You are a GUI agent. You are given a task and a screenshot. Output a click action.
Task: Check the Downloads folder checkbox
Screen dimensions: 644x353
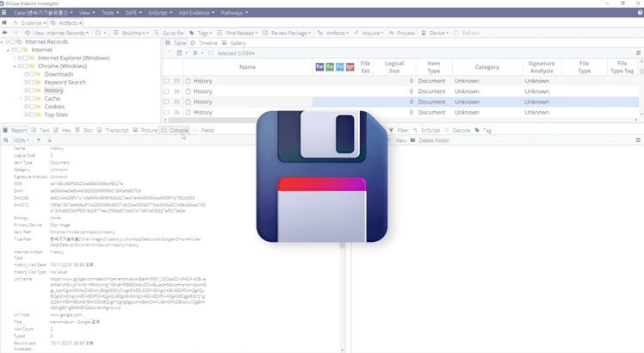click(x=32, y=74)
